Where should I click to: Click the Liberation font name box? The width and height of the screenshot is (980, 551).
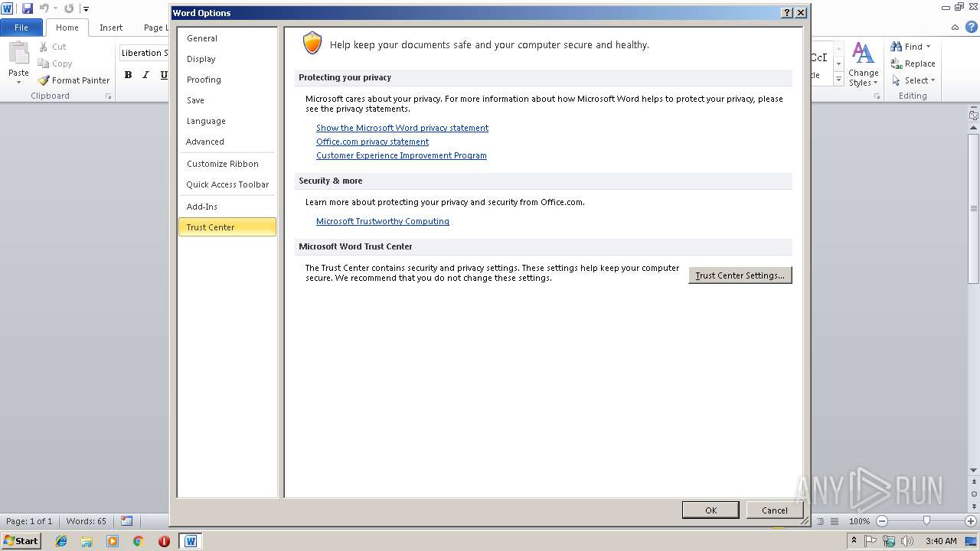click(144, 53)
